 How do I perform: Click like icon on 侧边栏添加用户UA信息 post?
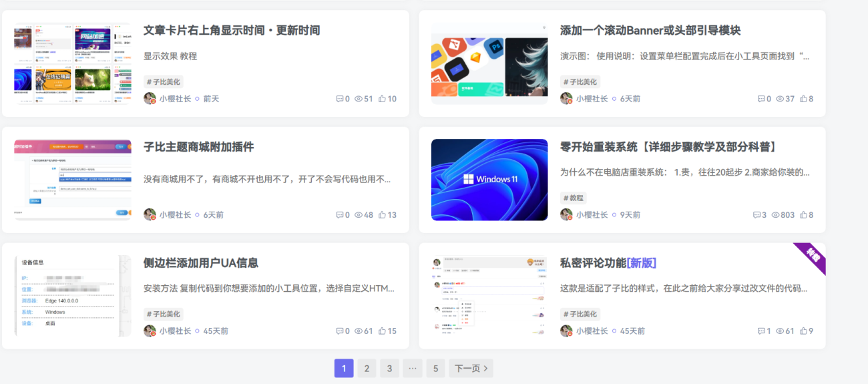[x=382, y=331]
